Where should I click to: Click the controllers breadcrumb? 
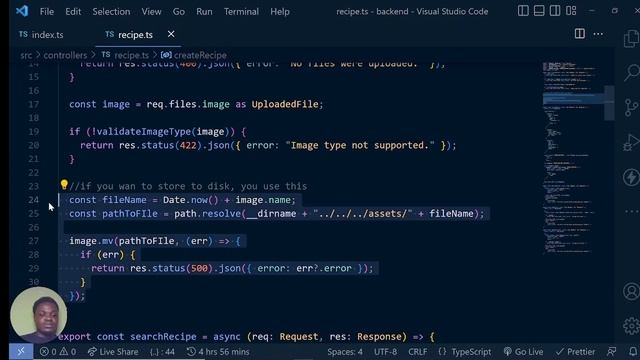click(65, 55)
